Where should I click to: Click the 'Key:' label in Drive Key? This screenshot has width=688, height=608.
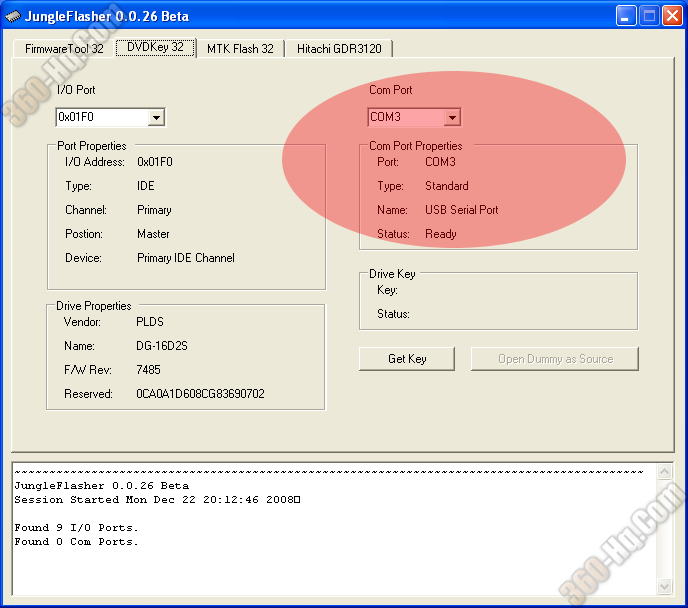pos(387,290)
